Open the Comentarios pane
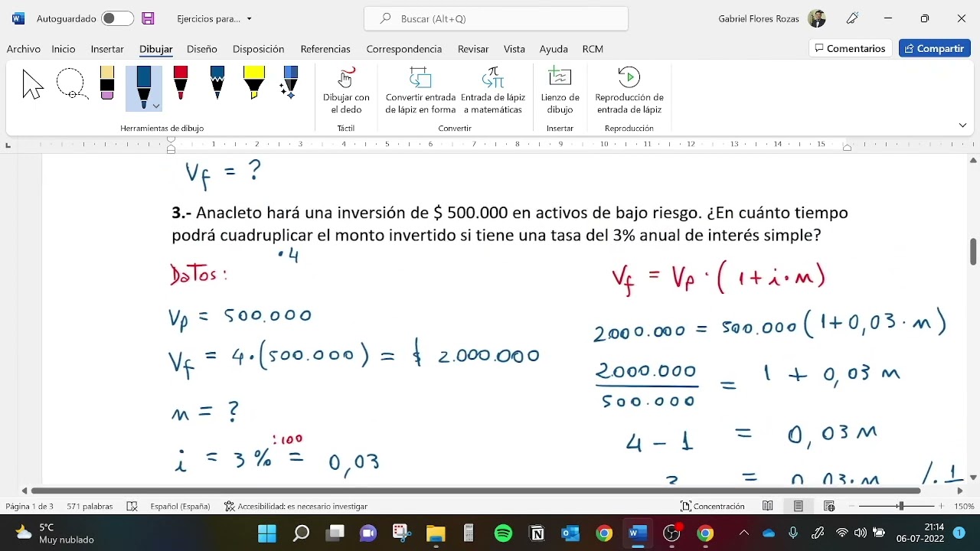Image resolution: width=980 pixels, height=551 pixels. tap(851, 48)
